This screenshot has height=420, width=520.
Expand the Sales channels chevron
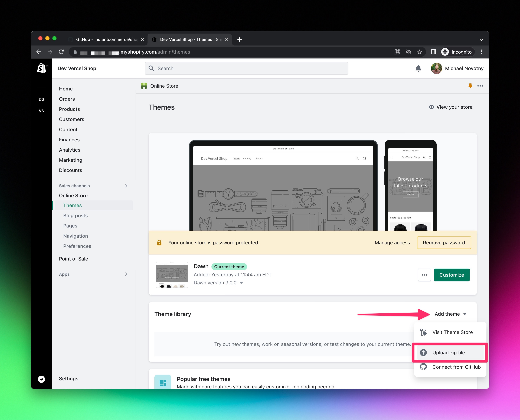point(126,185)
